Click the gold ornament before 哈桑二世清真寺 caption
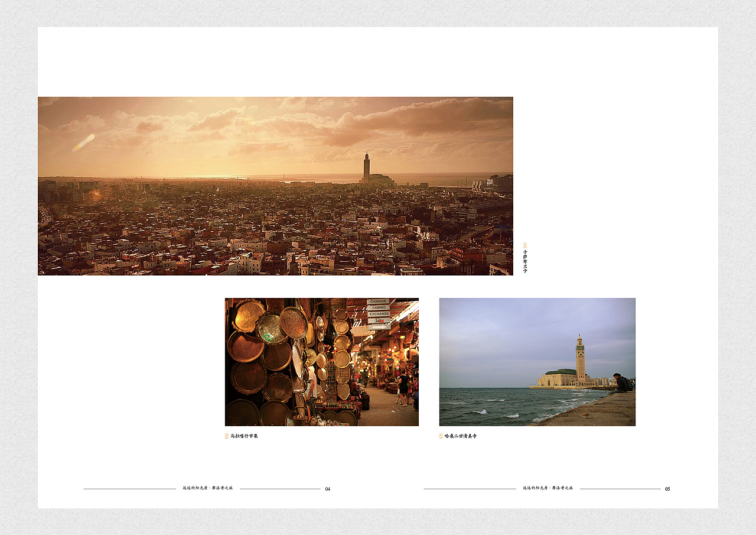 tap(441, 436)
